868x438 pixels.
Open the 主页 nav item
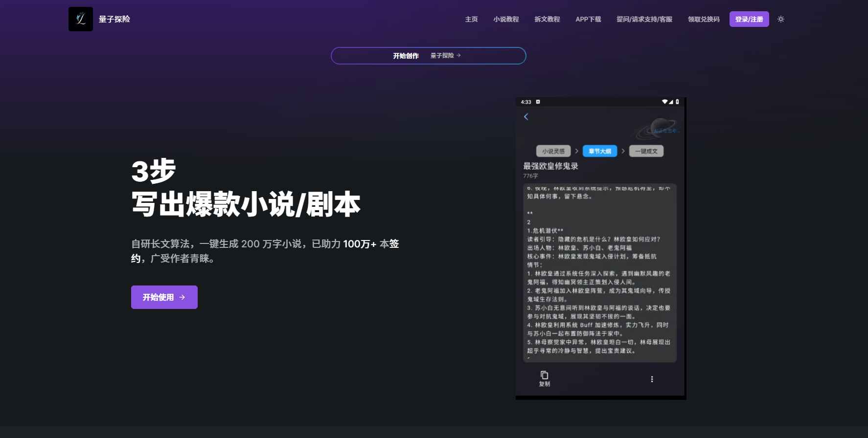coord(471,19)
